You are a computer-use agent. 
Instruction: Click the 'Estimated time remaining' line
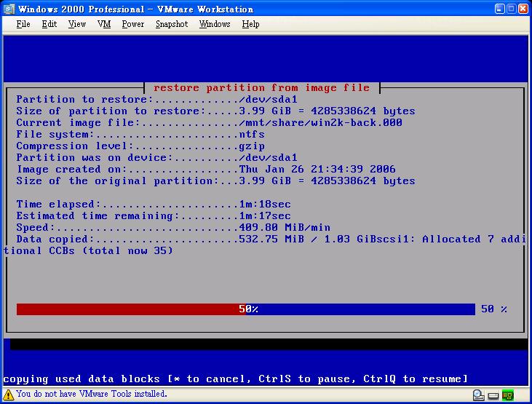point(154,215)
